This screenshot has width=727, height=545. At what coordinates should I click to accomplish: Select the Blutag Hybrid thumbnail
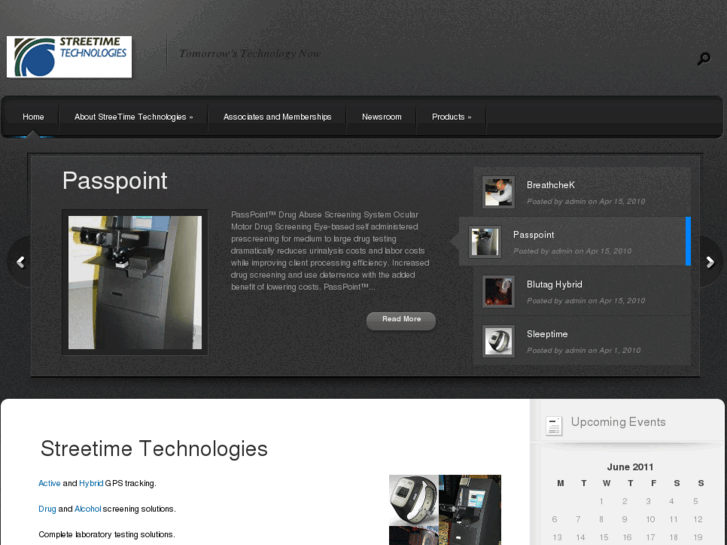[x=498, y=291]
